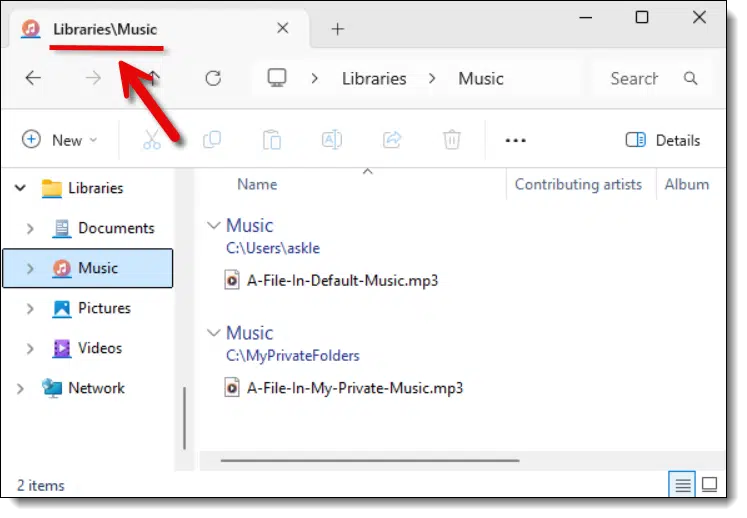Click Libraries in the address breadcrumb
Viewport: 747px width, 518px height.
[374, 78]
